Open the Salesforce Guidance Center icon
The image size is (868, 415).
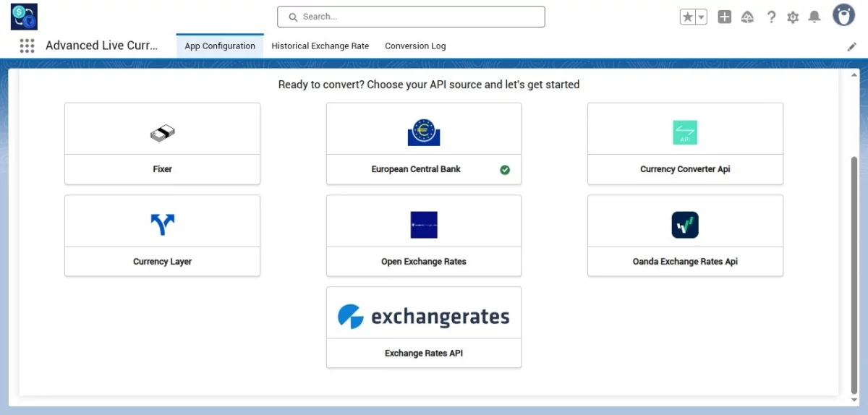748,17
